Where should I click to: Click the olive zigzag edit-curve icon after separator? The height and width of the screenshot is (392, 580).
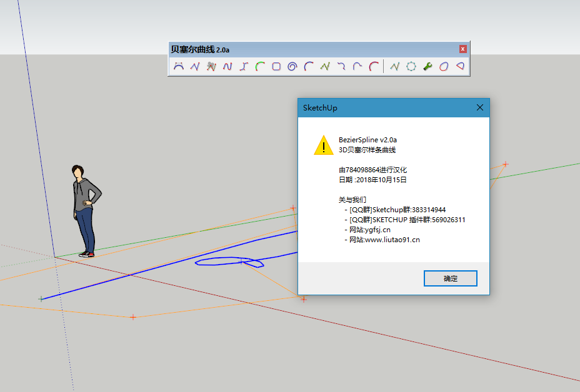pos(394,67)
